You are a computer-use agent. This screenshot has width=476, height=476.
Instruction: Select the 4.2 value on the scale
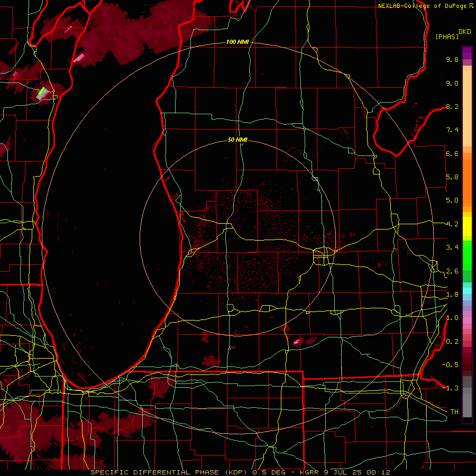[x=452, y=224]
